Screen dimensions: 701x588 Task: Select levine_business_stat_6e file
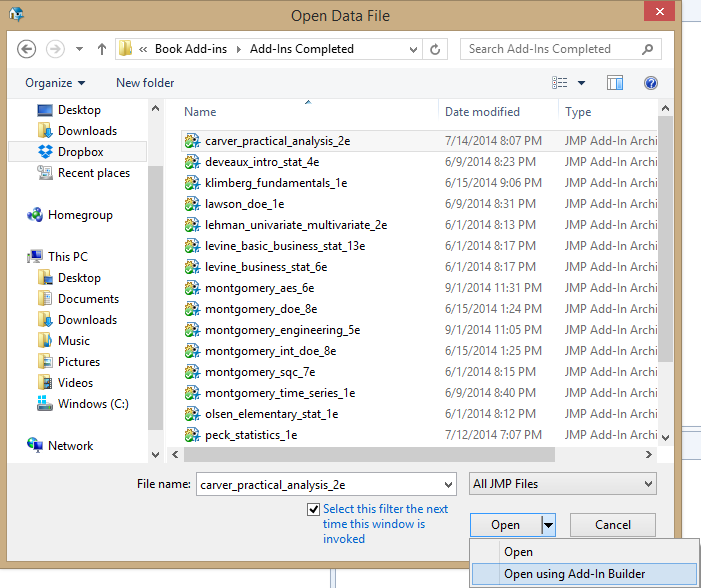coord(266,267)
